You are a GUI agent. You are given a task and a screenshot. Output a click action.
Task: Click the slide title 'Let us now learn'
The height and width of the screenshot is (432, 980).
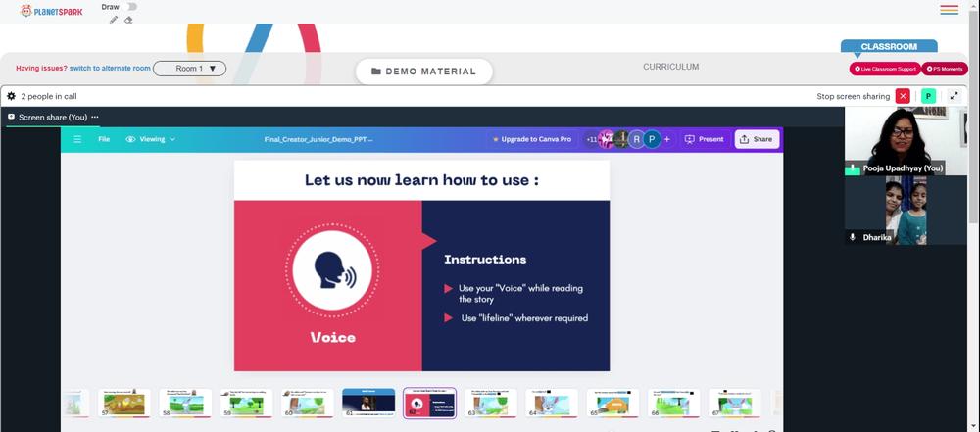pyautogui.click(x=421, y=180)
